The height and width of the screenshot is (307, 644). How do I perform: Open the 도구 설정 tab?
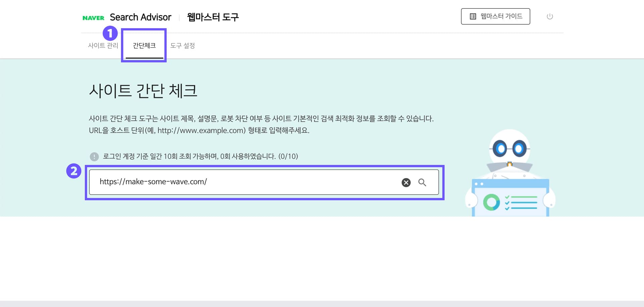[183, 46]
